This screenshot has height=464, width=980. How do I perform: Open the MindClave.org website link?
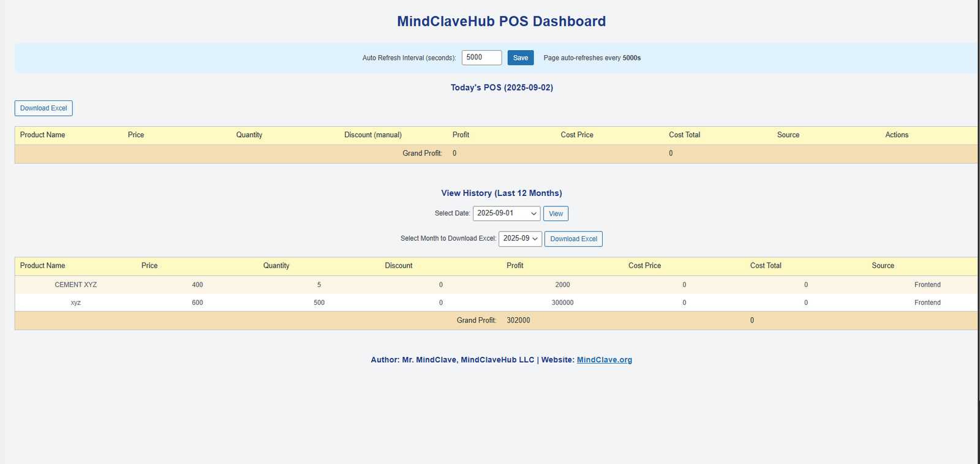[604, 360]
